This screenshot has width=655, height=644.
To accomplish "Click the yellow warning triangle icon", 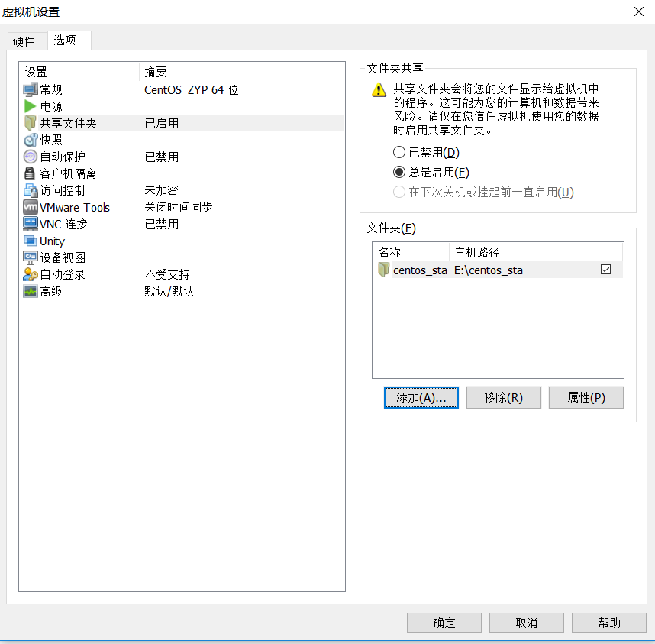I will pos(379,90).
